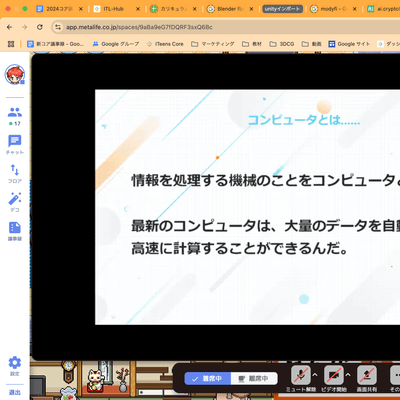
Task: Open the 3DCG bookmark folder
Action: tap(282, 44)
